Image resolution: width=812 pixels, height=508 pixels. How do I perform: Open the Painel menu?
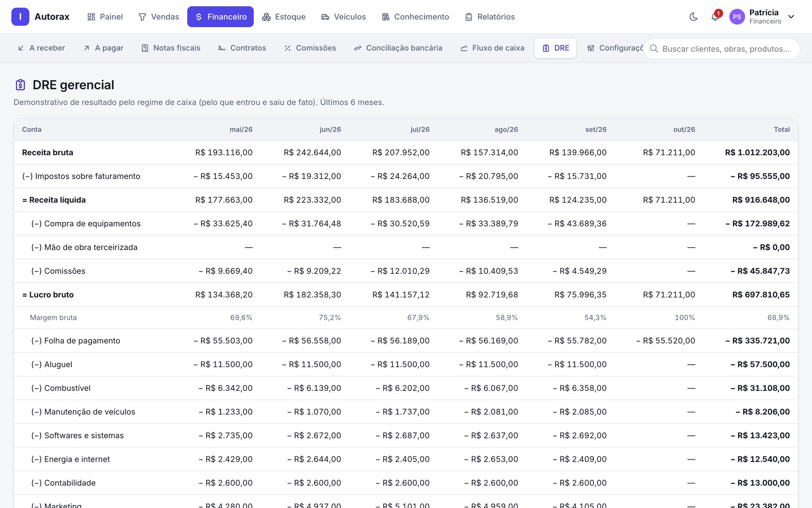(x=105, y=17)
